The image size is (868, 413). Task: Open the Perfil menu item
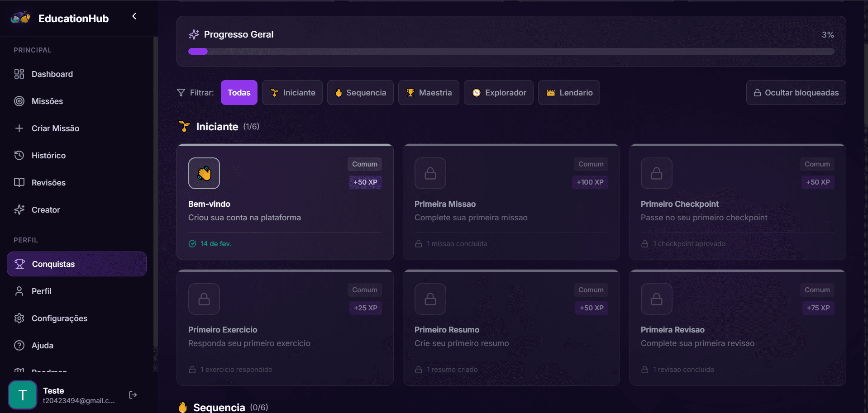(x=41, y=291)
